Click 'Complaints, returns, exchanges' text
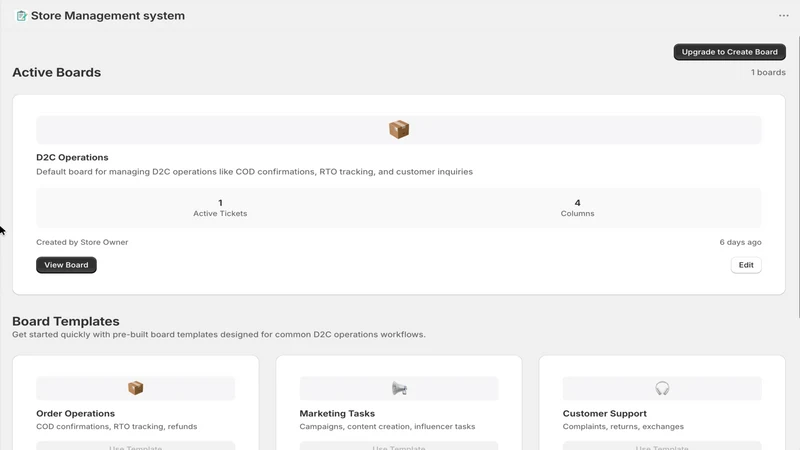The height and width of the screenshot is (450, 800). click(x=623, y=427)
